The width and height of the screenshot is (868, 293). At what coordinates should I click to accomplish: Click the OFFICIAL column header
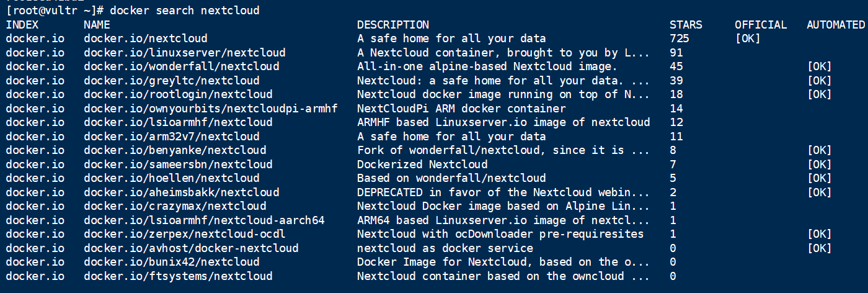[761, 25]
